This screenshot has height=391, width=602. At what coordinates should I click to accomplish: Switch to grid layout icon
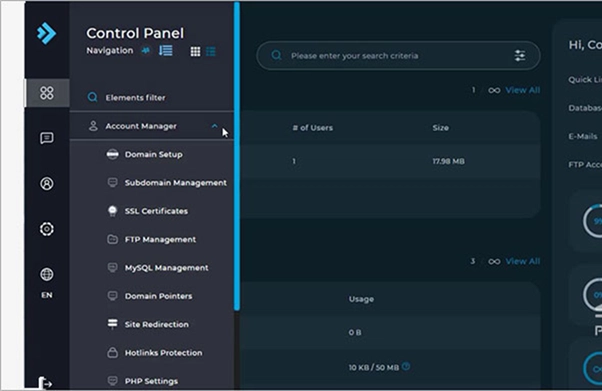tap(195, 51)
